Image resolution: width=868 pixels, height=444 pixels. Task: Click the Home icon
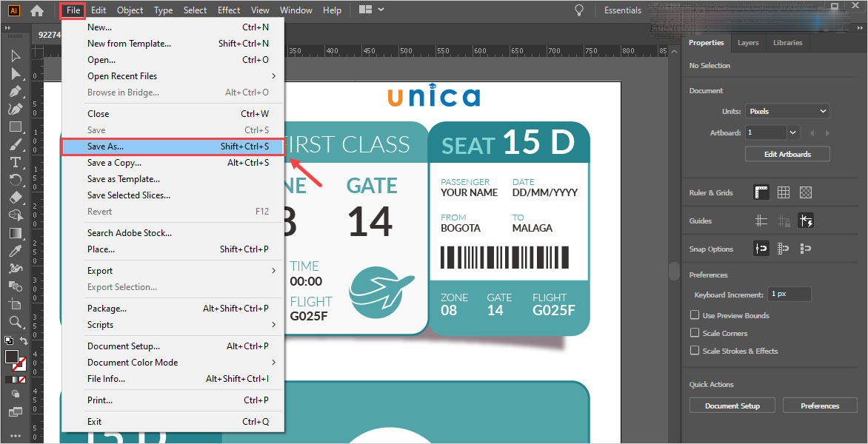[x=37, y=10]
